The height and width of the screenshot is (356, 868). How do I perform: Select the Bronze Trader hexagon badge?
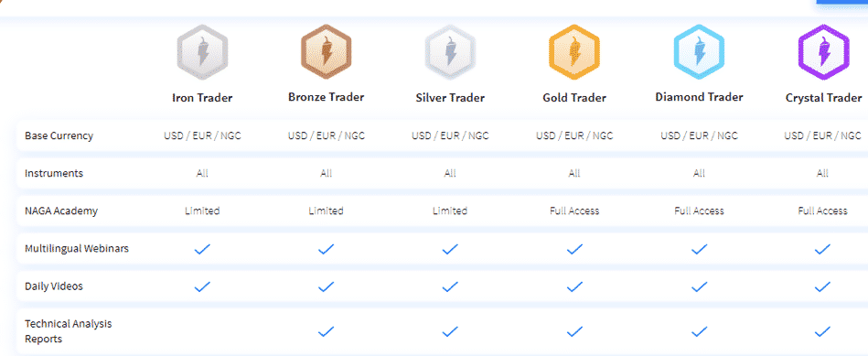point(326,52)
